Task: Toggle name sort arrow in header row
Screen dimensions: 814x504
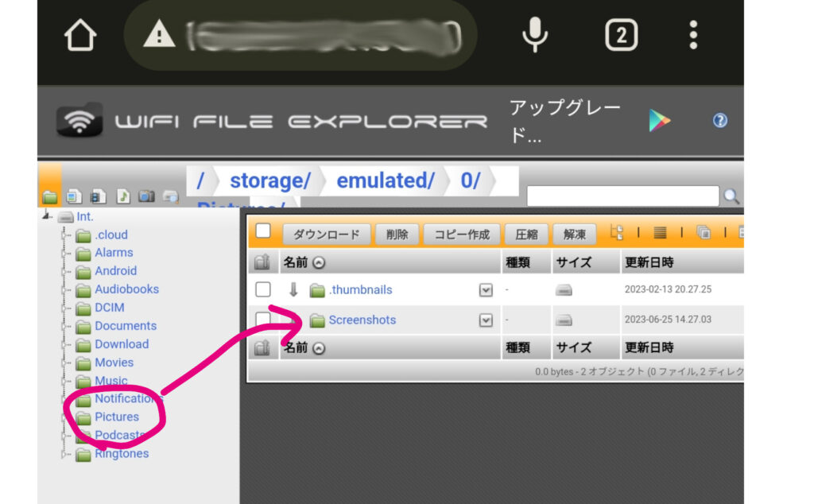Action: tap(319, 262)
